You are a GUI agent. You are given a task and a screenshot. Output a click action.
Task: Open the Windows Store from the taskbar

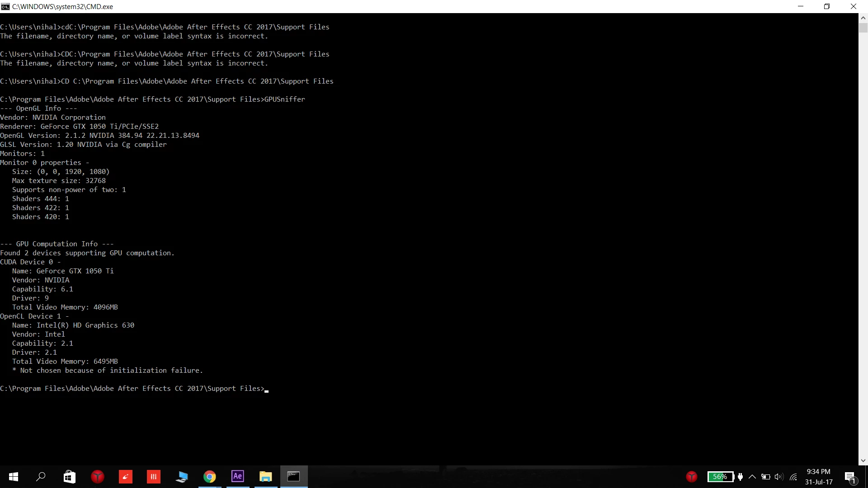(70, 477)
